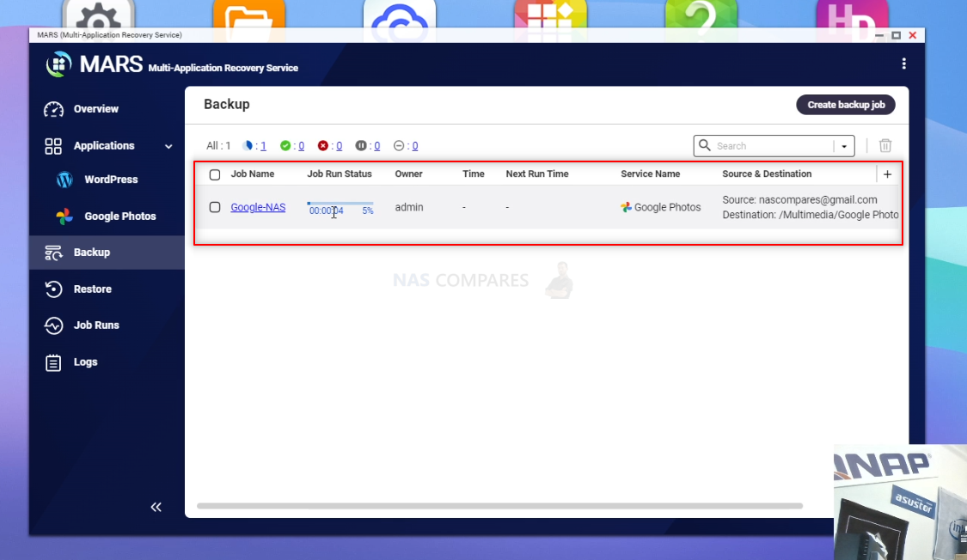Click the Restore circular arrow icon
Screen dimensions: 967x560
[53, 289]
